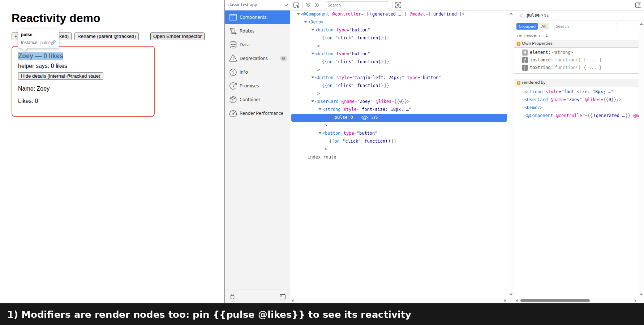644x325 pixels.
Task: Click the 'Zoey — 0 likes' highlighted heading
Action: [40, 56]
